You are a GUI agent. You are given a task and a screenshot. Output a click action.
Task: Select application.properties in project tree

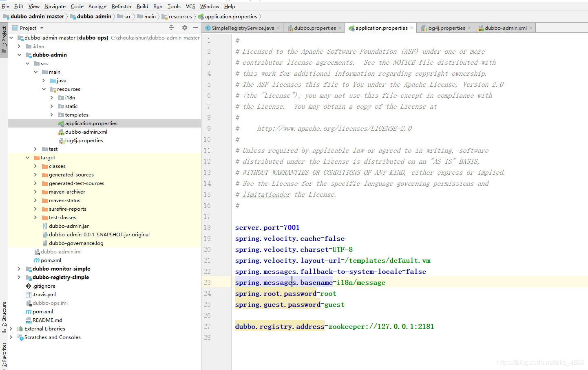click(x=104, y=123)
